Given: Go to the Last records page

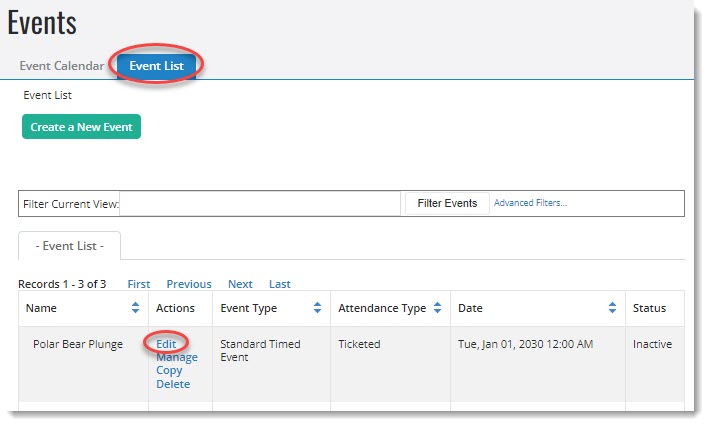Looking at the screenshot, I should point(280,284).
